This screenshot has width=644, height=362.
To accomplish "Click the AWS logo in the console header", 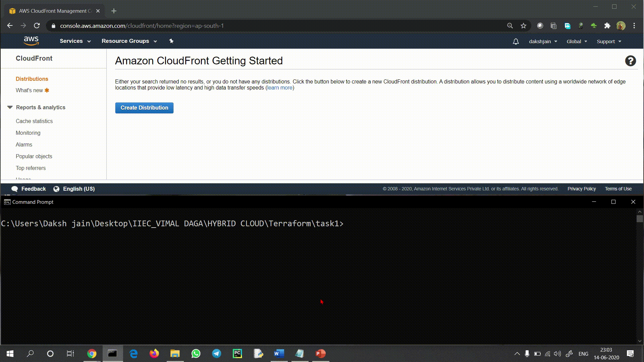I will coord(31,41).
